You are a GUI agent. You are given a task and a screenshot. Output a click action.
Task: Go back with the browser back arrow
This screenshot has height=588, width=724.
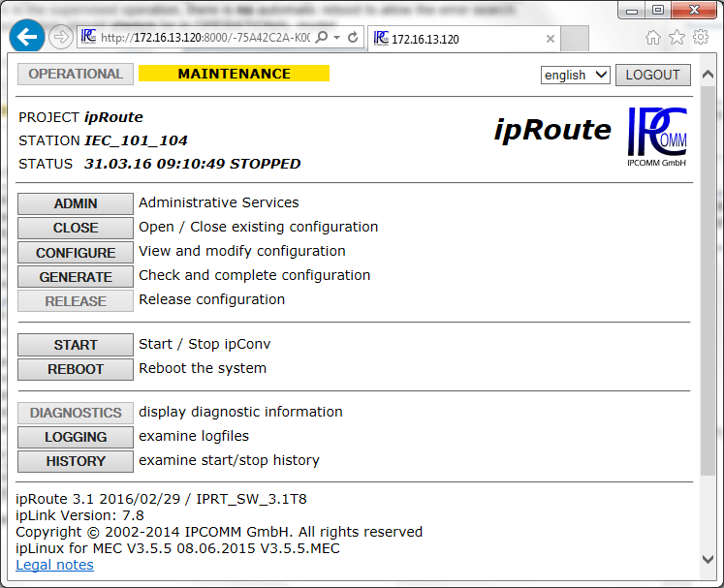(x=27, y=36)
